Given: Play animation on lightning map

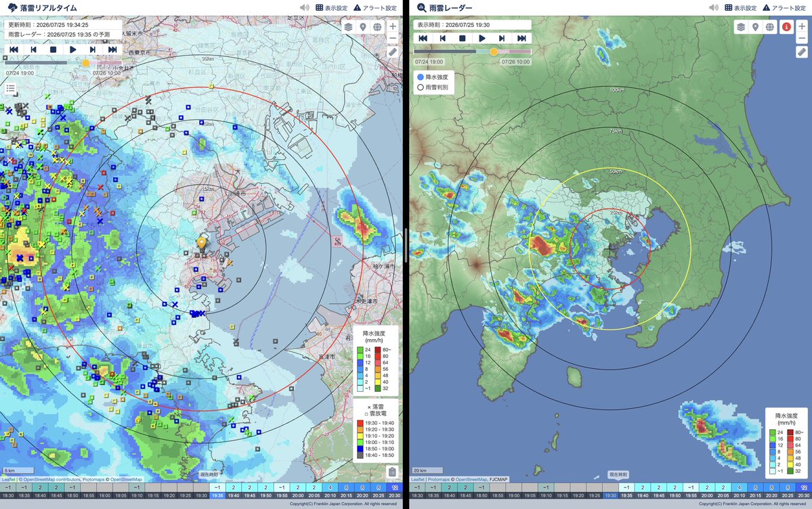Looking at the screenshot, I should coord(72,49).
